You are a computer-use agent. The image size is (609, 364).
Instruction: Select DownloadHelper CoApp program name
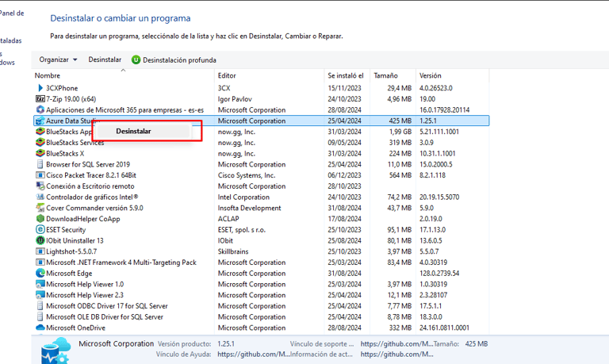[x=83, y=219]
